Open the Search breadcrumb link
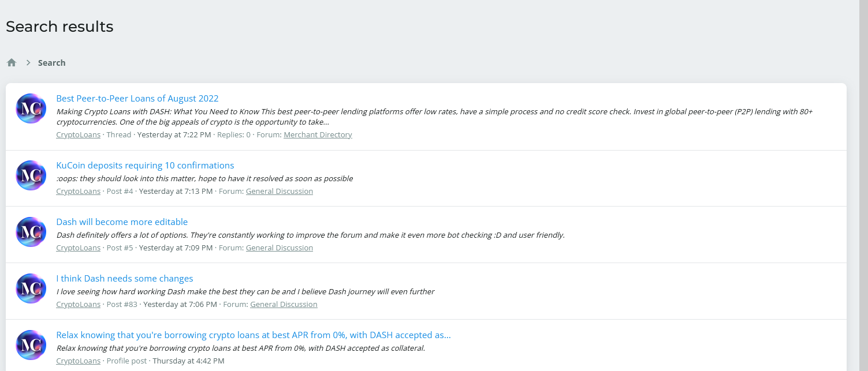Image resolution: width=868 pixels, height=371 pixels. pos(51,63)
